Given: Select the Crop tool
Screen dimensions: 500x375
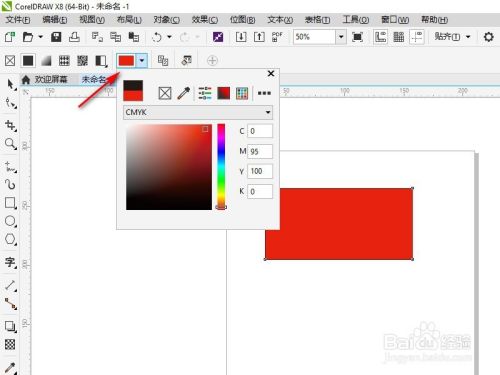Looking at the screenshot, I should point(10,126).
